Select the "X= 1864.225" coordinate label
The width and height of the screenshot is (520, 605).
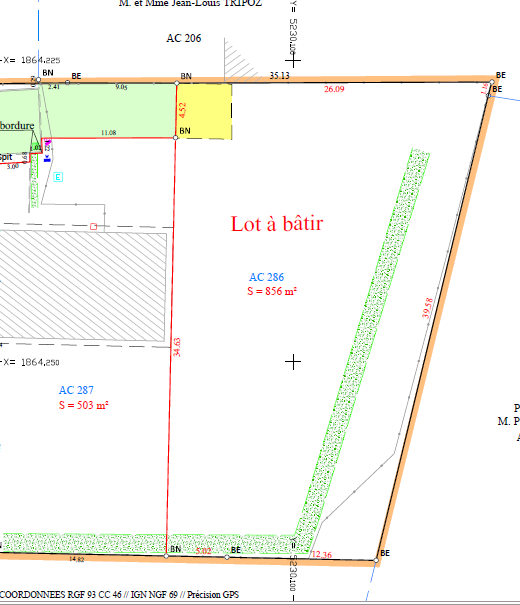(32, 60)
